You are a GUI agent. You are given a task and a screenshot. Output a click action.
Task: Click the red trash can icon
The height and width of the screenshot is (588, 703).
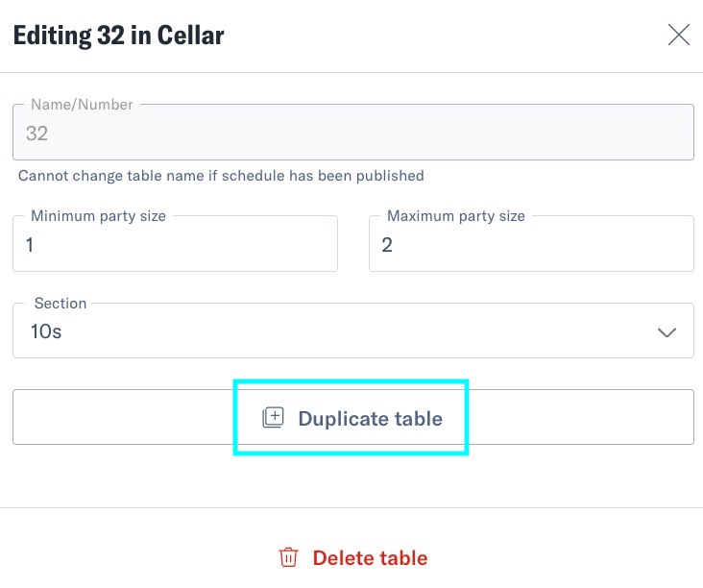(x=288, y=557)
